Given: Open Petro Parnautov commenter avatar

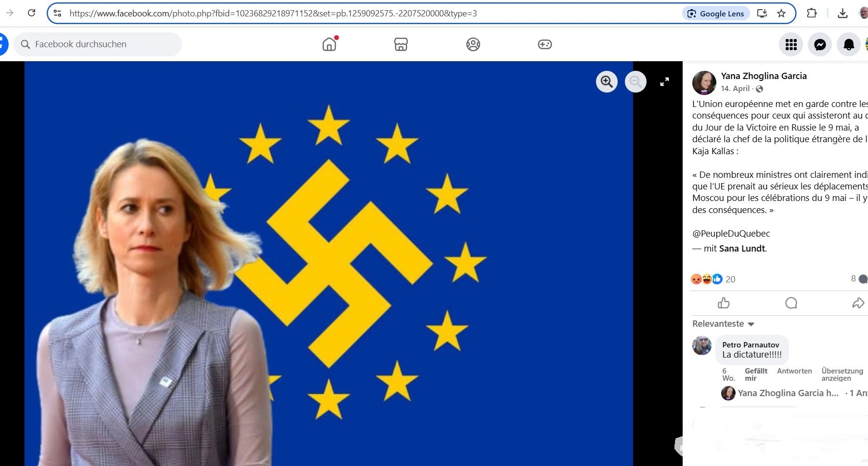Looking at the screenshot, I should tap(702, 346).
